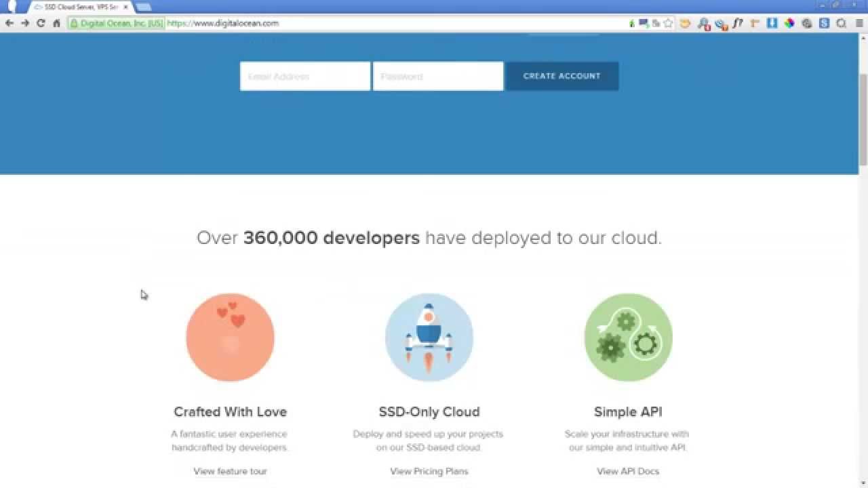The image size is (868, 488).
Task: Reload the page with the refresh icon
Action: coord(41,23)
